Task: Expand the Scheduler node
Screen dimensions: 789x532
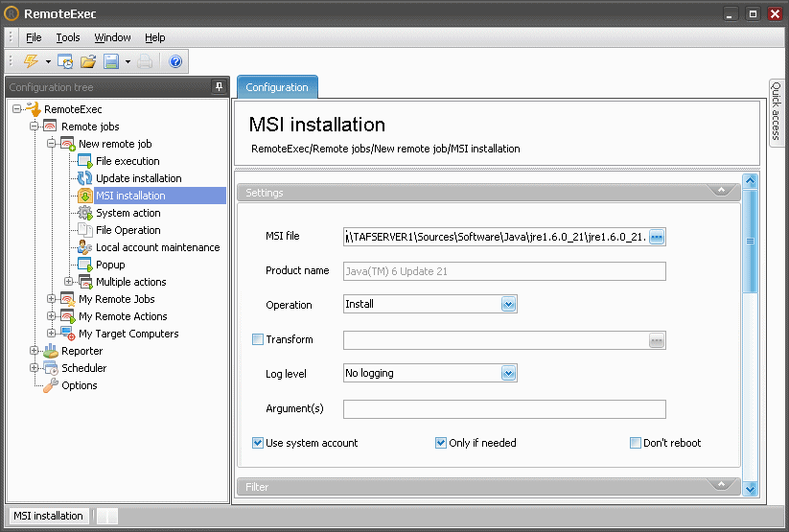Action: (x=34, y=367)
